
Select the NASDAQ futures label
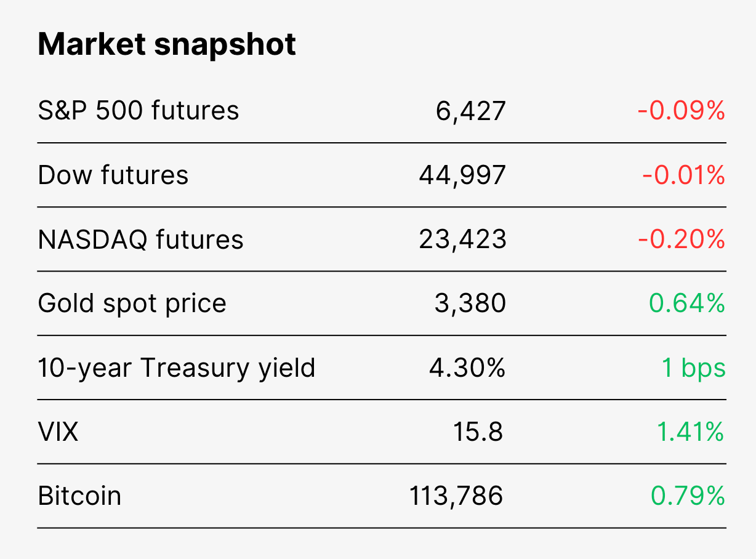(x=141, y=239)
